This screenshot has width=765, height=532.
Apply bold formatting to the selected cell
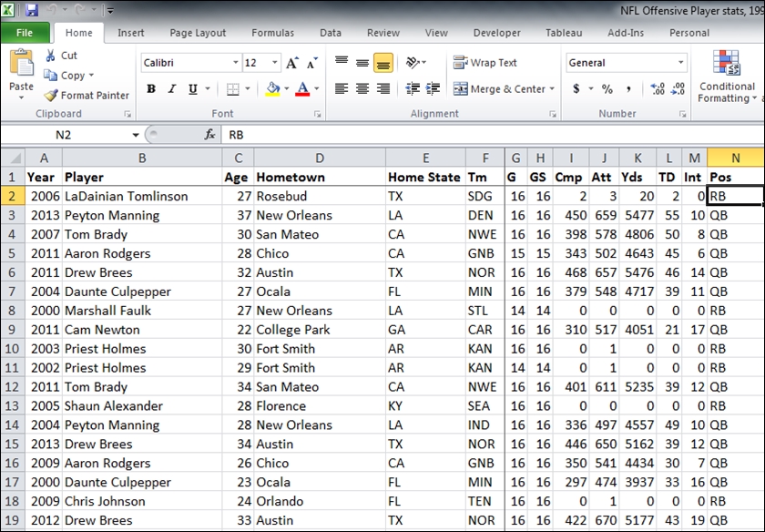151,90
